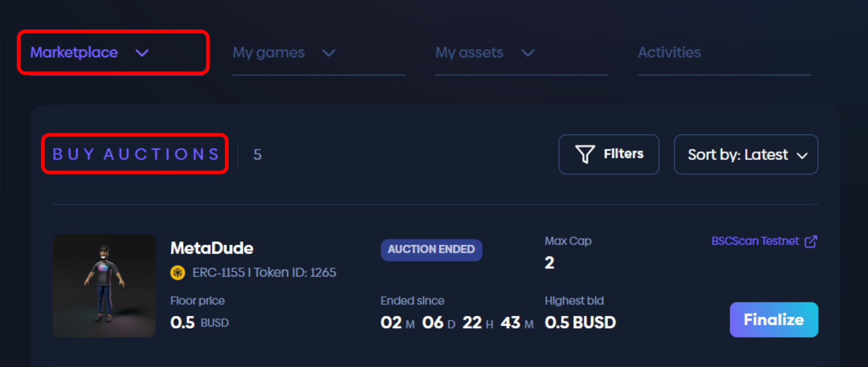Click the MetaDude avatar thumbnail
This screenshot has height=367, width=868.
104,285
